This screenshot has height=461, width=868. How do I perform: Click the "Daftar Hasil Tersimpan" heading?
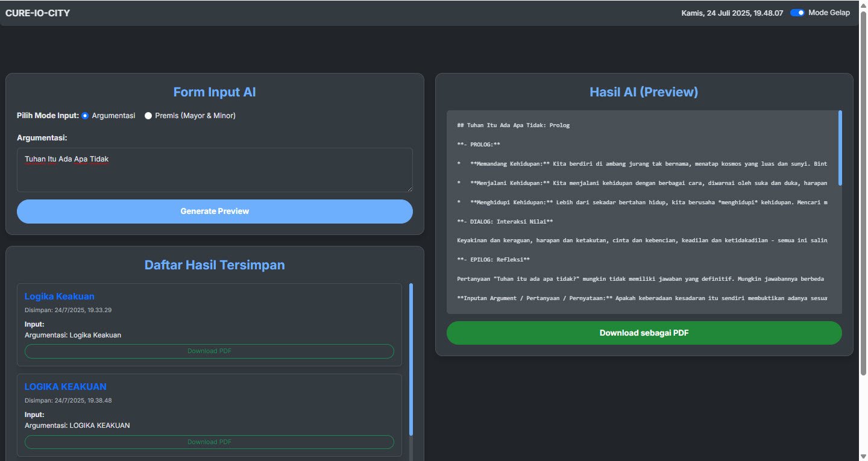(215, 265)
